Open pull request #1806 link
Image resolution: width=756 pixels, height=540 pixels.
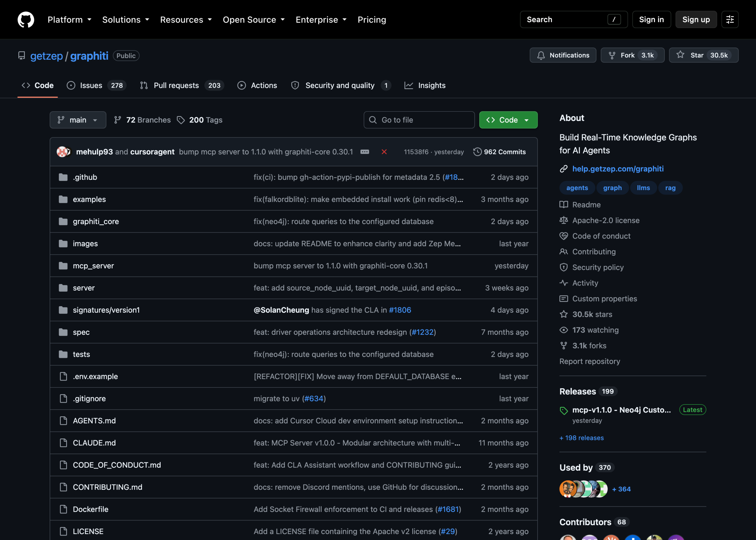click(400, 310)
